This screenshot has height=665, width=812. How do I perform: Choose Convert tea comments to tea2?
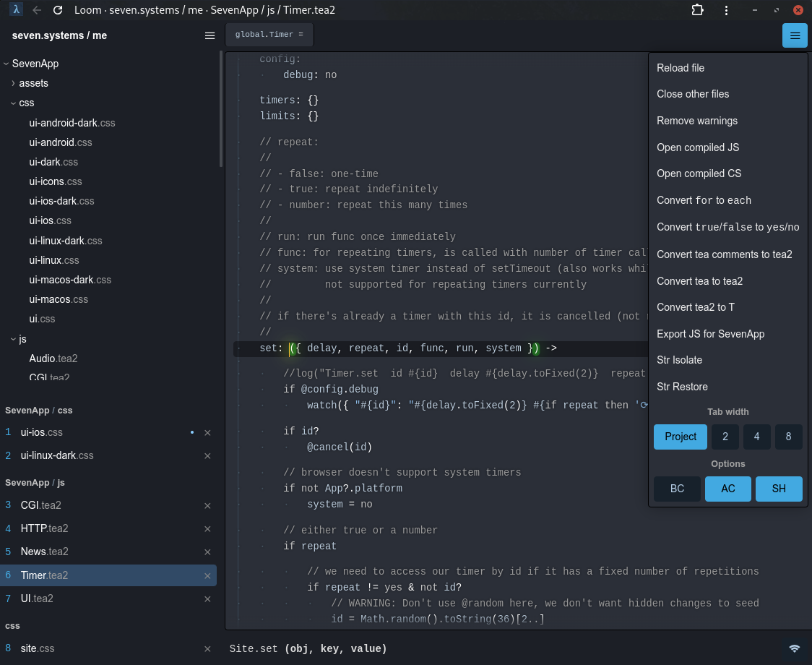(727, 254)
